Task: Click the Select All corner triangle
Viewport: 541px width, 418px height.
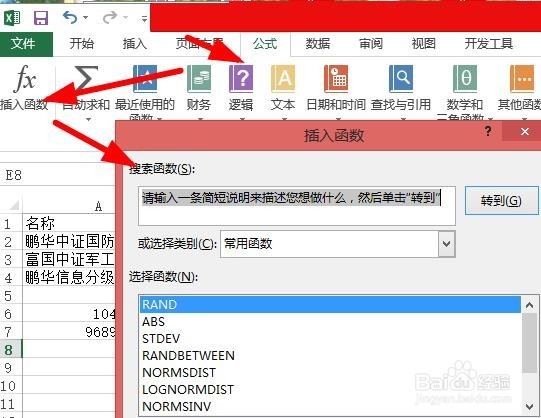Action: 14,206
